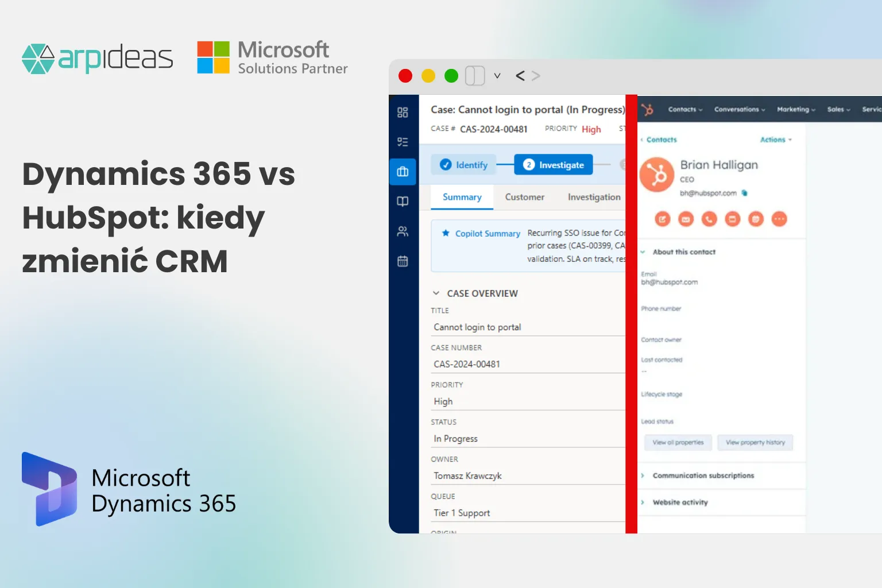Screen dimensions: 882x588
Task: Click the green maximize window dot
Action: (451, 76)
